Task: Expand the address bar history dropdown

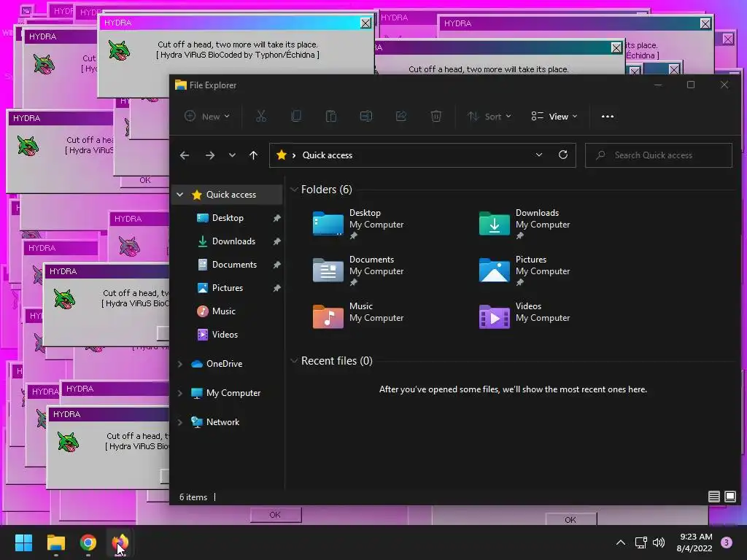Action: tap(539, 155)
